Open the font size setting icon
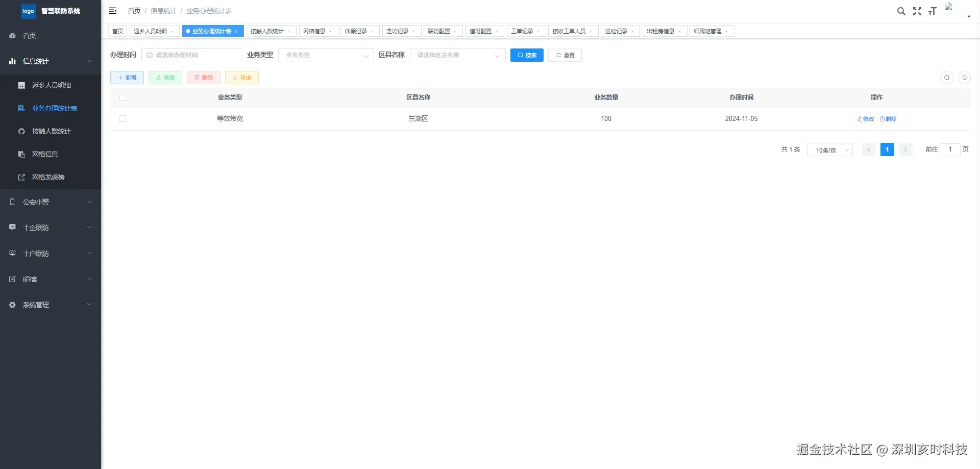 coord(933,11)
